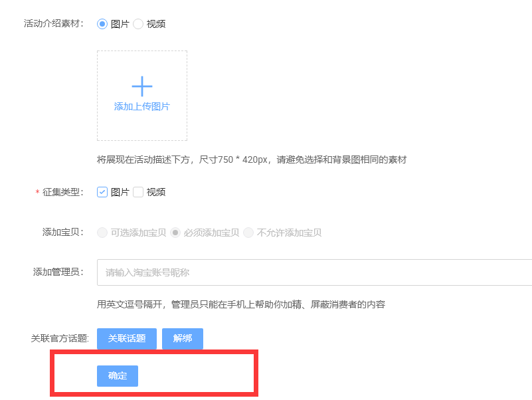Confirm with the 确定 button

tap(118, 376)
